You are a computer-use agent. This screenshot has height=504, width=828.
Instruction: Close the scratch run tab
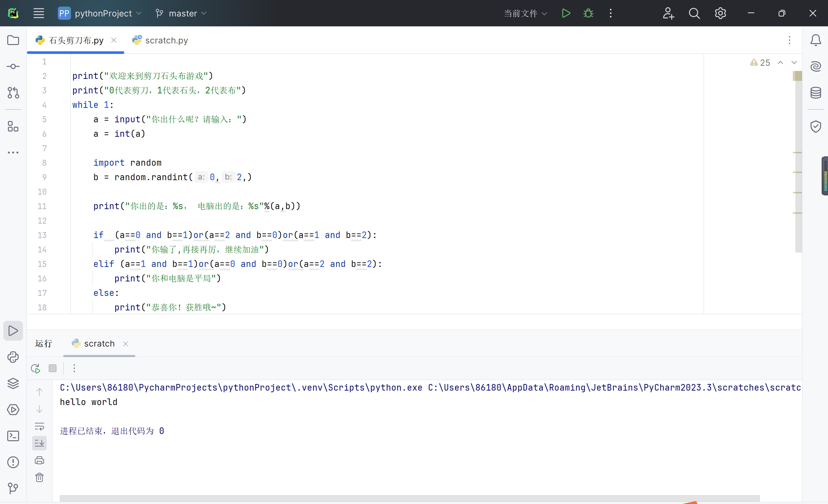click(x=125, y=344)
